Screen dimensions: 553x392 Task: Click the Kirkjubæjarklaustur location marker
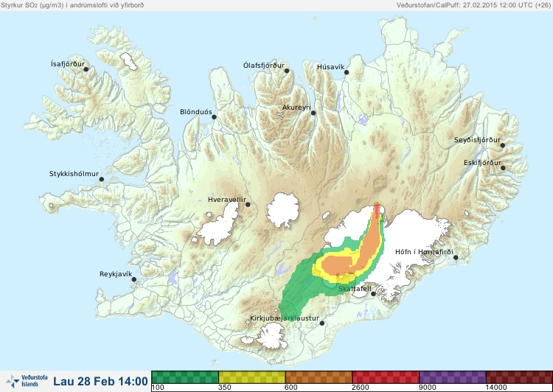pyautogui.click(x=321, y=323)
